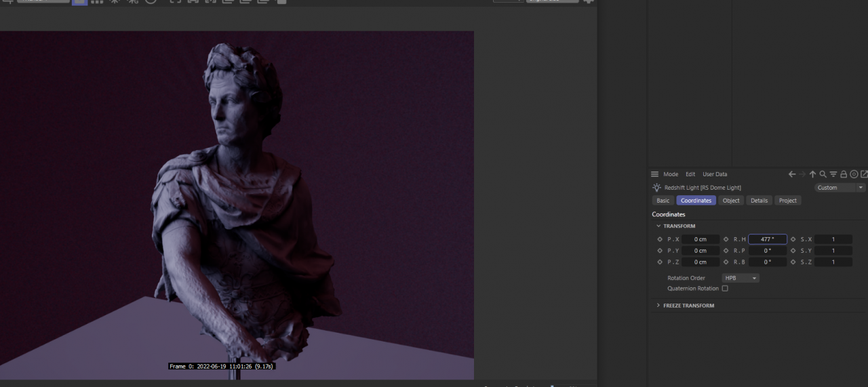This screenshot has height=387, width=868.
Task: Go forward in attribute manager history
Action: tap(802, 174)
